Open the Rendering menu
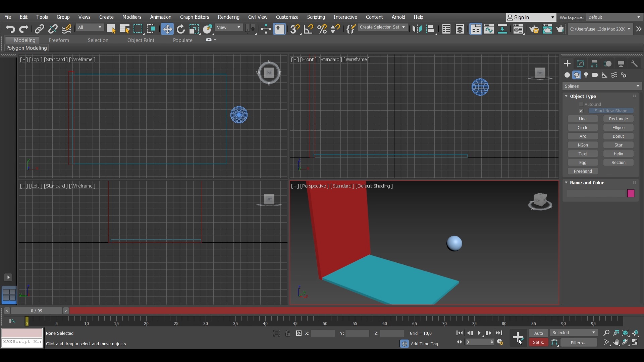The height and width of the screenshot is (362, 644). [228, 17]
